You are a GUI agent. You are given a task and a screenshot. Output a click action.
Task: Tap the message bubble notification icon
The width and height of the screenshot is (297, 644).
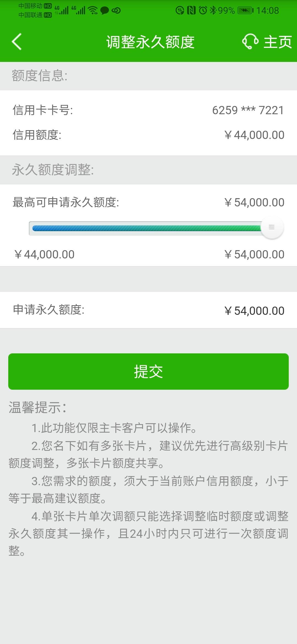[x=105, y=10]
